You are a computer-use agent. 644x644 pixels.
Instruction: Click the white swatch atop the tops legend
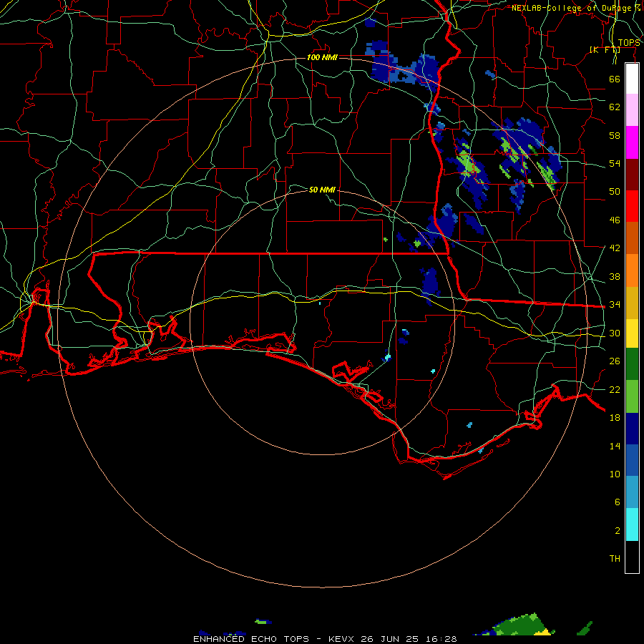pos(632,79)
